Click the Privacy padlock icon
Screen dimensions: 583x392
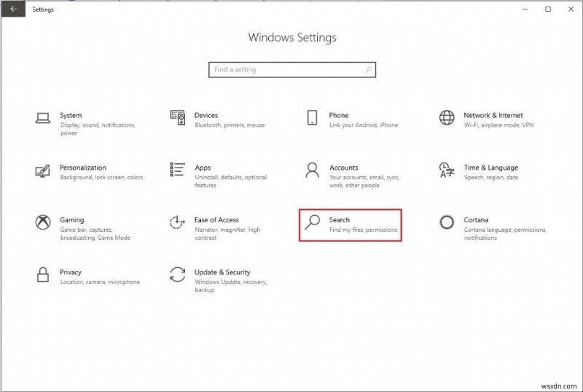point(43,275)
